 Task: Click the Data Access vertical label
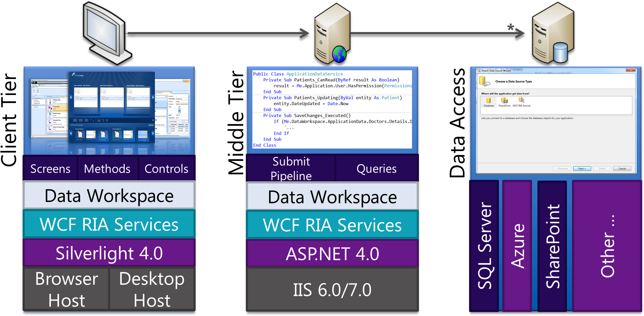click(457, 123)
